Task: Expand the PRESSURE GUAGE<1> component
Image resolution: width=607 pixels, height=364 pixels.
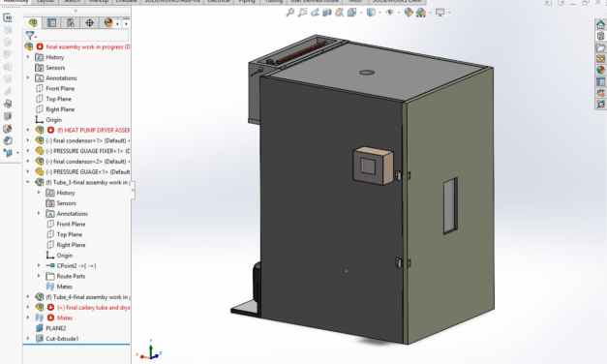Action: point(28,172)
